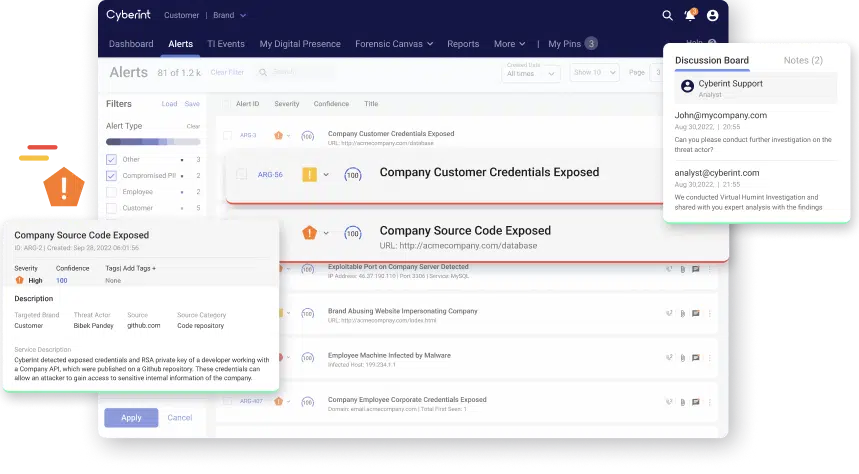Check the Employee alert type filter
Image resolution: width=859 pixels, height=474 pixels.
[x=111, y=192]
